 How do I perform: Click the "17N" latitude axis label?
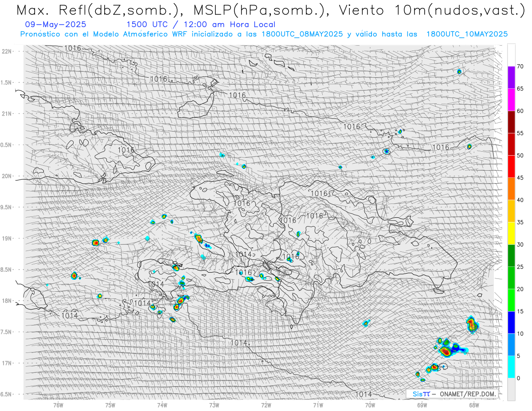pos(7,363)
